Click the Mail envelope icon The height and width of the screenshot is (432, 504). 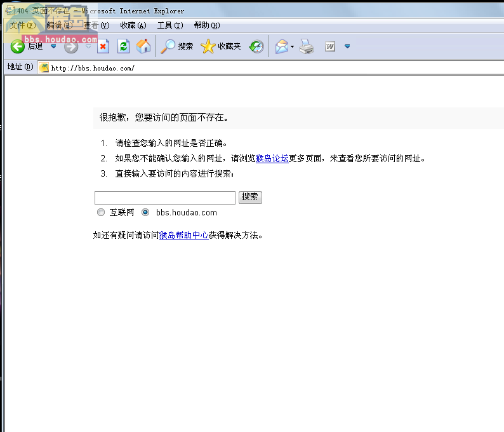click(282, 46)
